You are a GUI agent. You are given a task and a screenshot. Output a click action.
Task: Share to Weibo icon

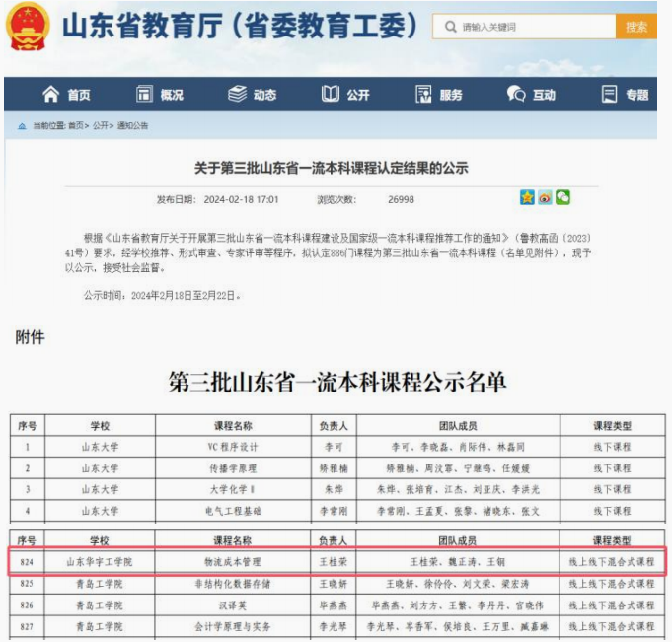coord(545,197)
